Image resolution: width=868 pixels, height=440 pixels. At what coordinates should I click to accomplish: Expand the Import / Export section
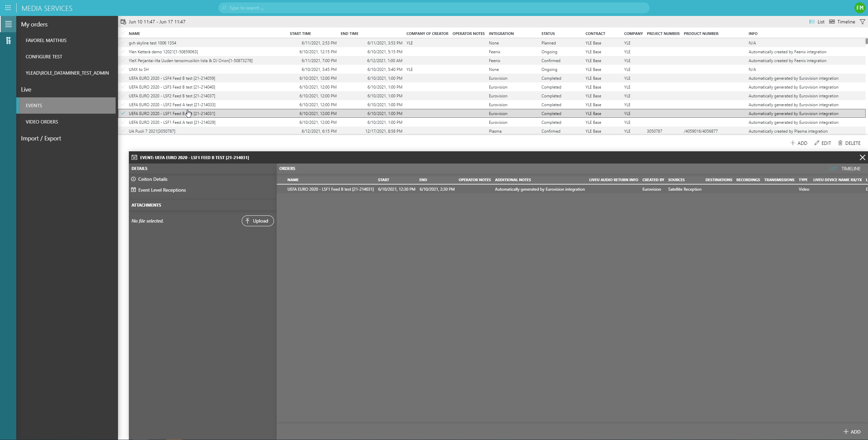point(41,138)
